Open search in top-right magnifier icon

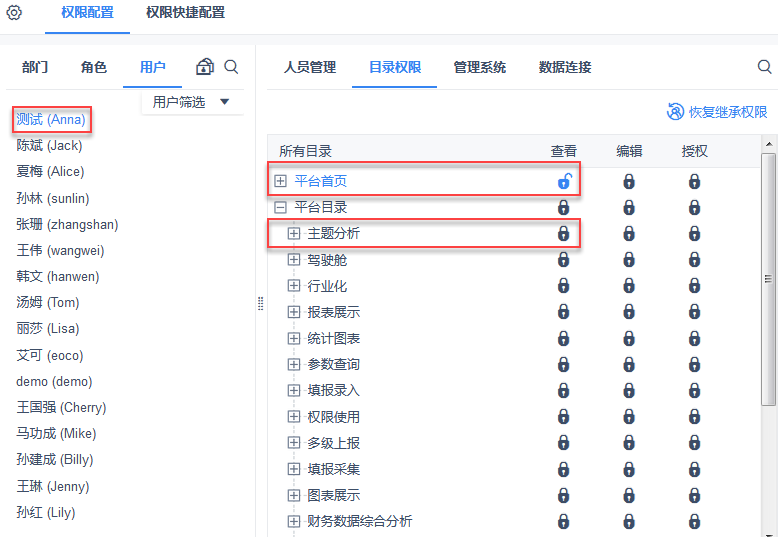[x=764, y=67]
